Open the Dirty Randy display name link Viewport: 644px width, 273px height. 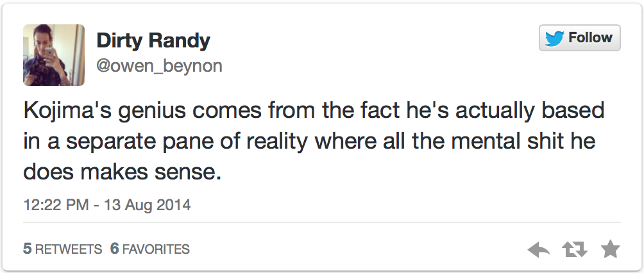[153, 40]
